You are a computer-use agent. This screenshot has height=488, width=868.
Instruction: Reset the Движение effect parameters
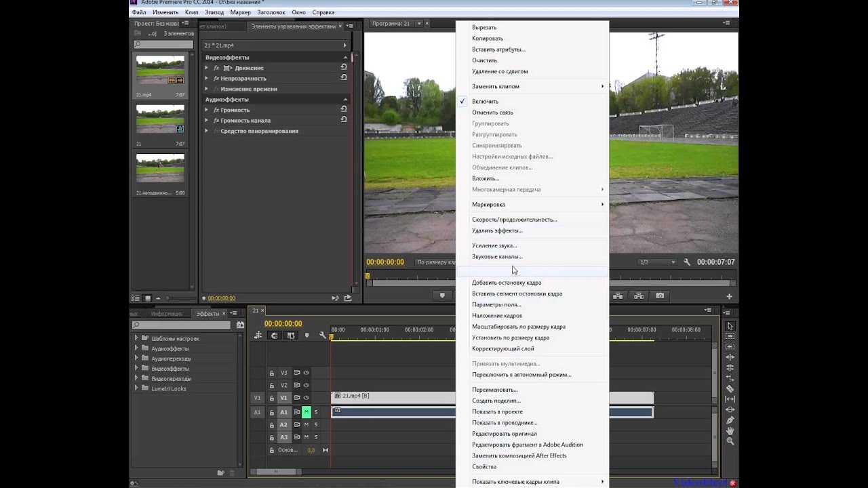point(344,68)
